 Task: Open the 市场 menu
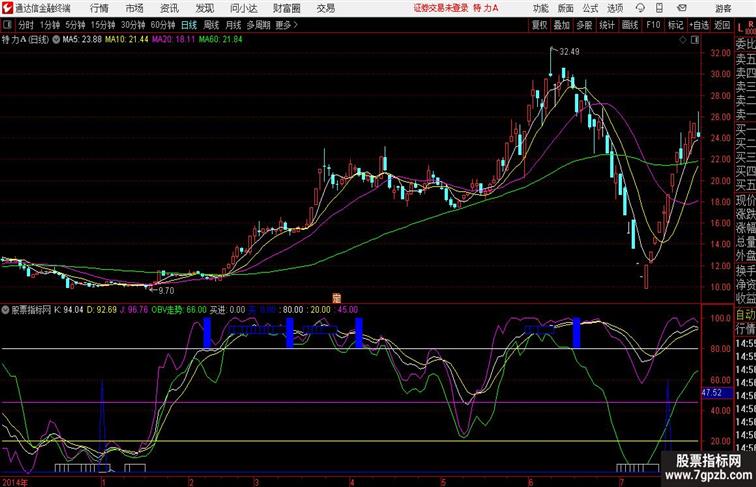coord(135,8)
